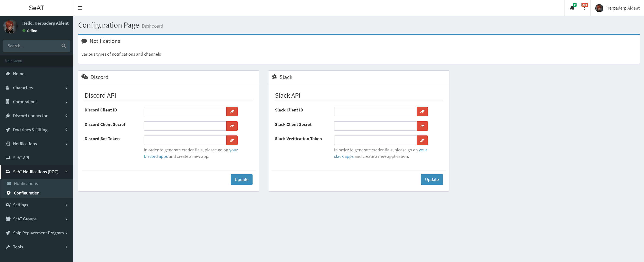Image resolution: width=644 pixels, height=262 pixels.
Task: Open the Notifications submenu item
Action: [26, 183]
